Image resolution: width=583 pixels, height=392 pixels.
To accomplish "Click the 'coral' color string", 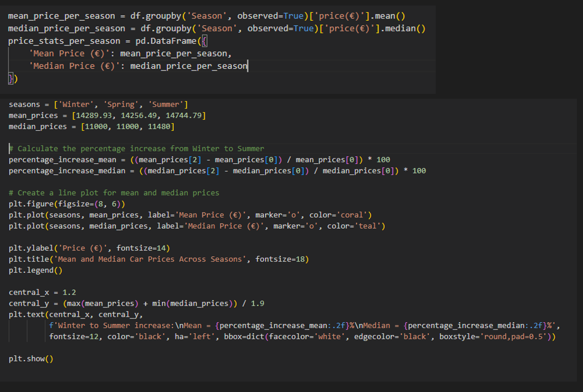I will tap(352, 215).
